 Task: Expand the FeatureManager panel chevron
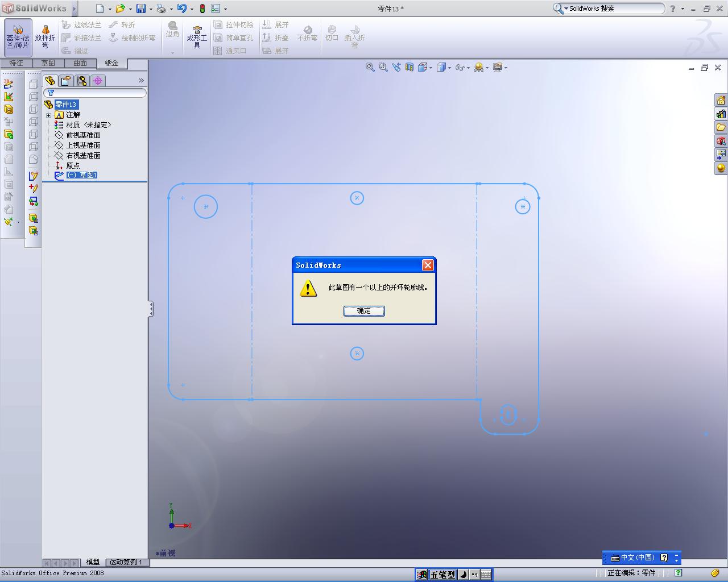click(x=141, y=81)
